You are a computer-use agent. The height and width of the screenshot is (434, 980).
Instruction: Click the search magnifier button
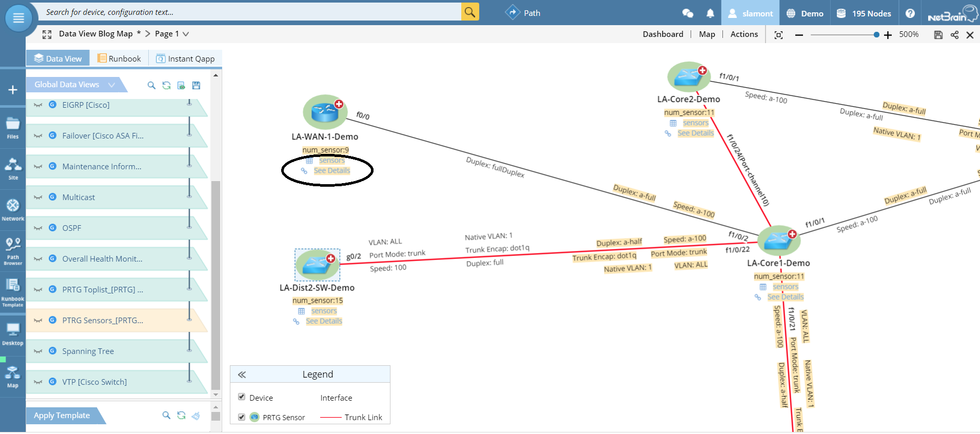coord(470,12)
